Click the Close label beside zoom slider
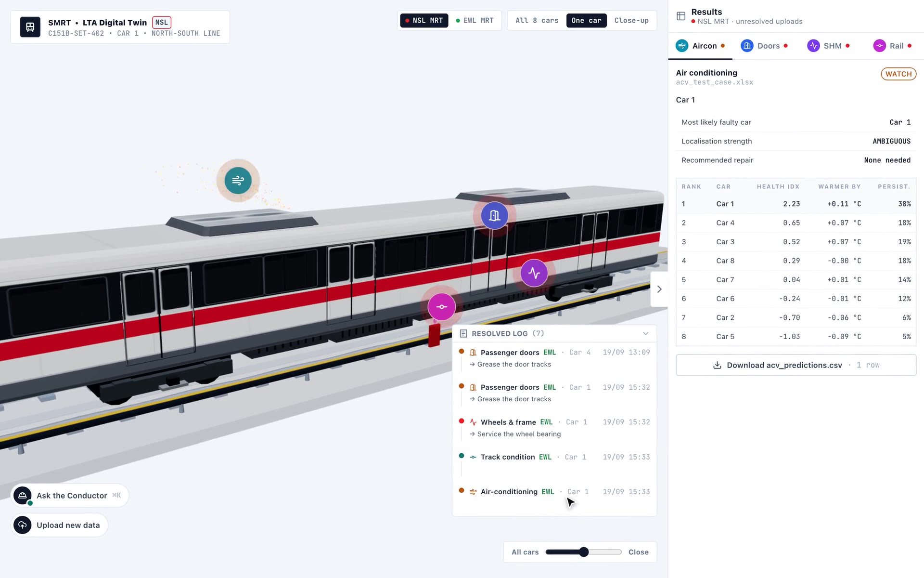 [638, 552]
